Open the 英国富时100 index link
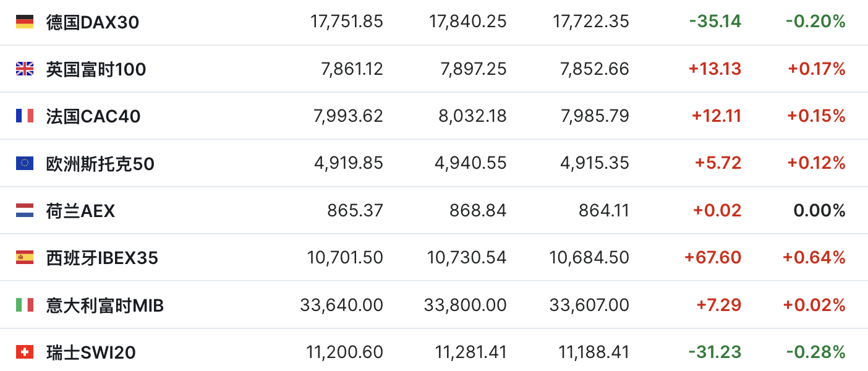This screenshot has height=371, width=868. pos(96,69)
